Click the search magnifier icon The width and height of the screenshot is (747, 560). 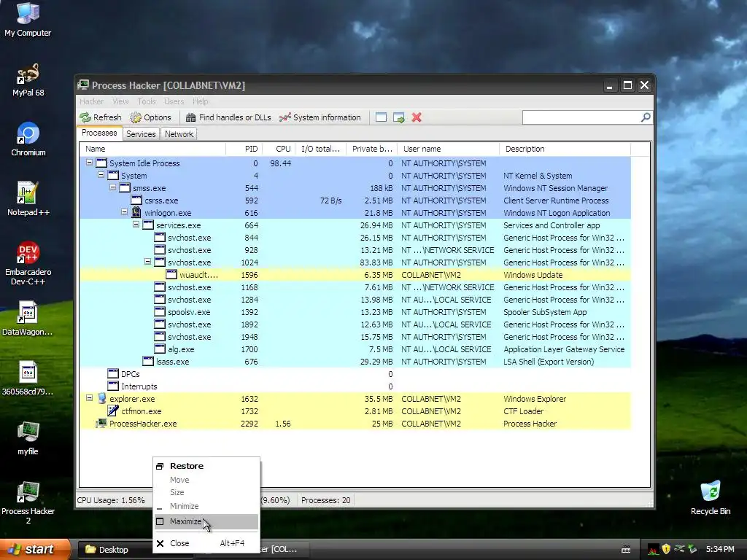646,117
